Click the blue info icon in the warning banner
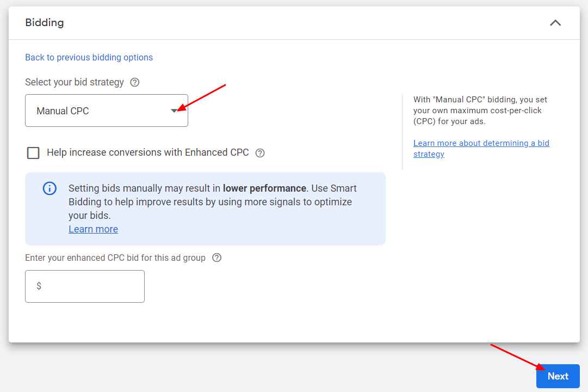Viewport: 588px width, 392px height. (49, 188)
